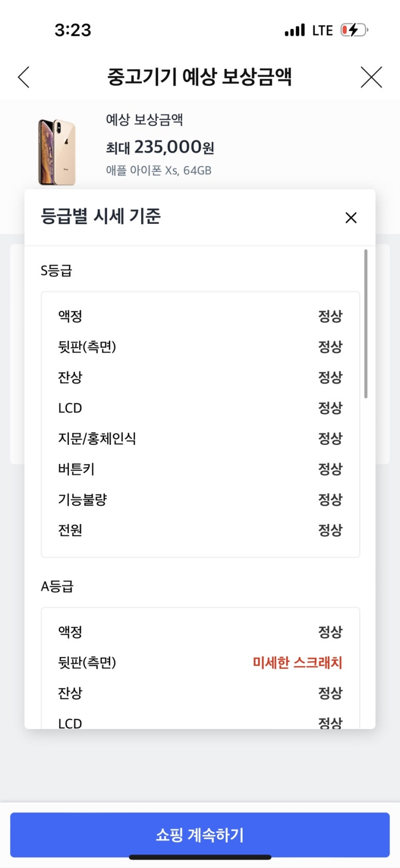This screenshot has width=400, height=868.
Task: Select the S등급 section heading
Action: pyautogui.click(x=56, y=270)
